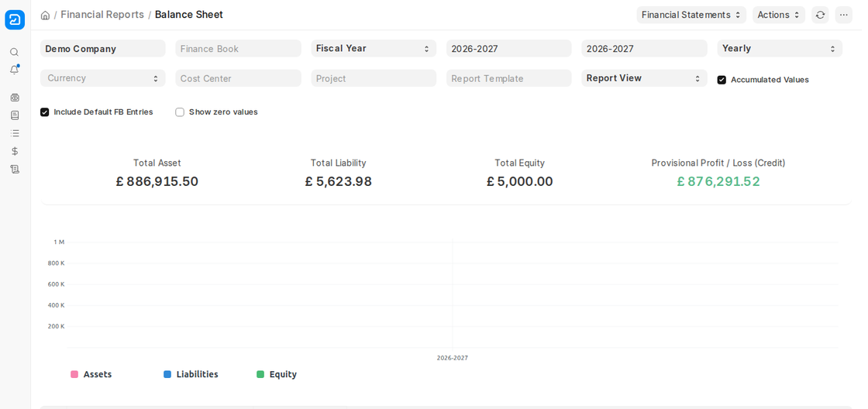Click Total Asset value £ 886,915.50
The image size is (868, 409).
pos(157,181)
